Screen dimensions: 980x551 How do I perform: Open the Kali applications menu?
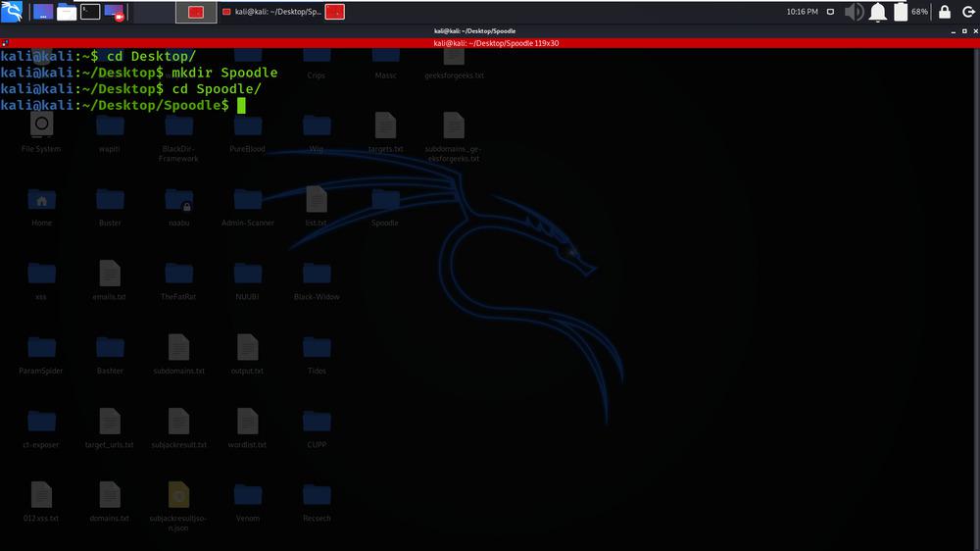[12, 11]
